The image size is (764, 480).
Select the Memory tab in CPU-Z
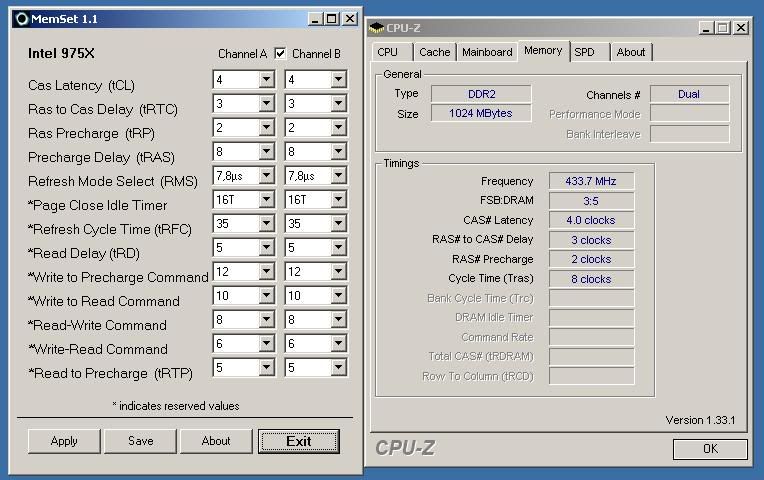click(x=543, y=51)
